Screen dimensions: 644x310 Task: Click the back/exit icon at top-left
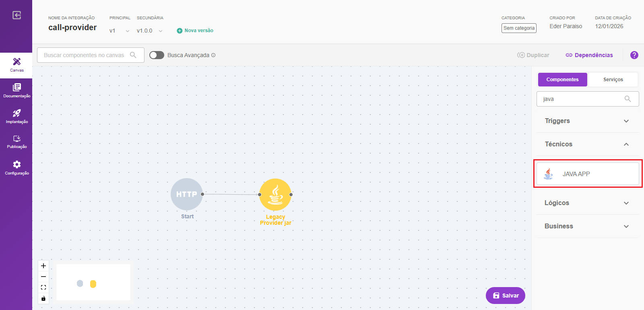(17, 15)
